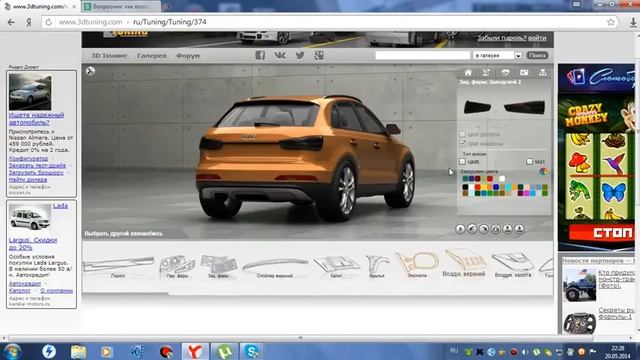Select the Спойлер верхний part

(x=275, y=267)
